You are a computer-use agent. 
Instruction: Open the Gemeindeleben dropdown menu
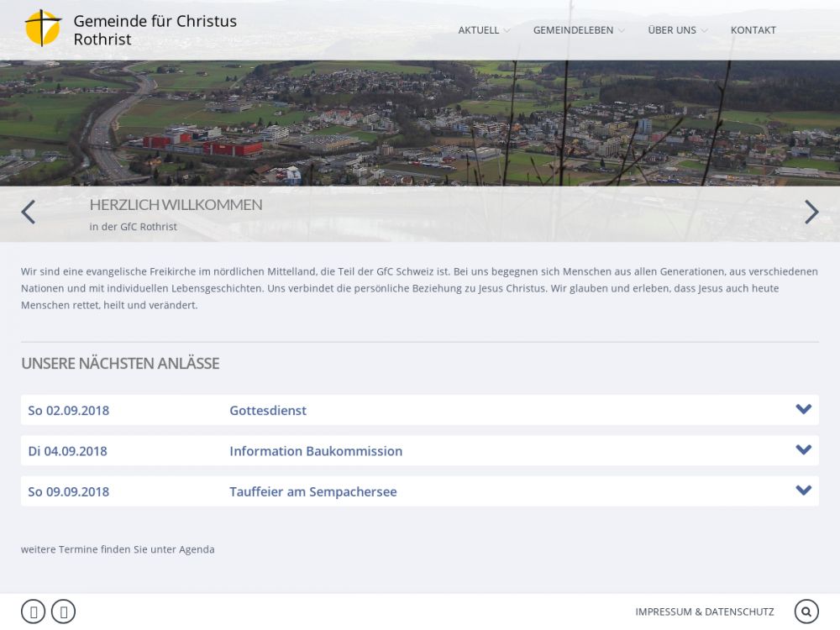point(574,30)
